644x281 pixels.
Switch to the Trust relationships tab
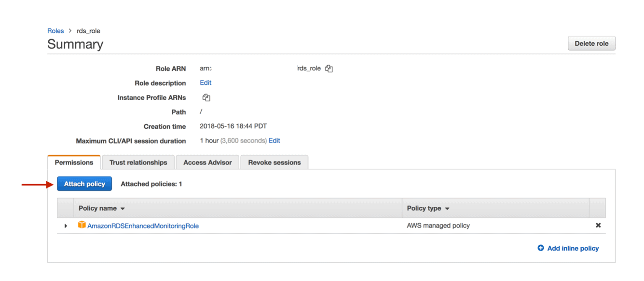point(138,162)
